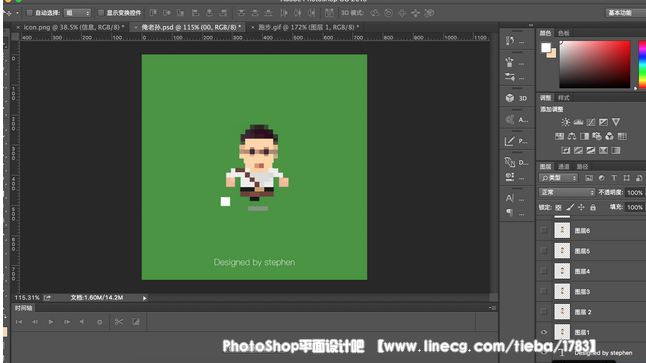Screen dimensions: 646x363
Task: Add a Photo Filter adjustment
Action: coord(597,136)
